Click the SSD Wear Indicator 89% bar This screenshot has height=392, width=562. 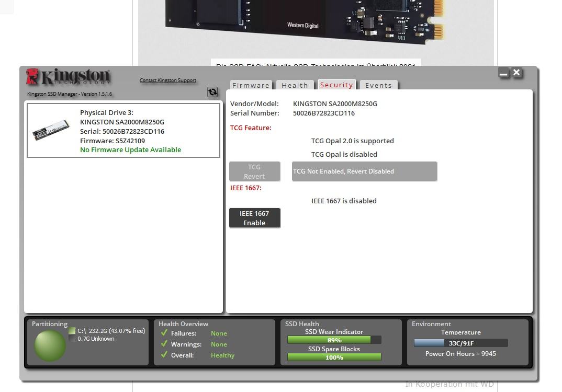[x=334, y=340]
